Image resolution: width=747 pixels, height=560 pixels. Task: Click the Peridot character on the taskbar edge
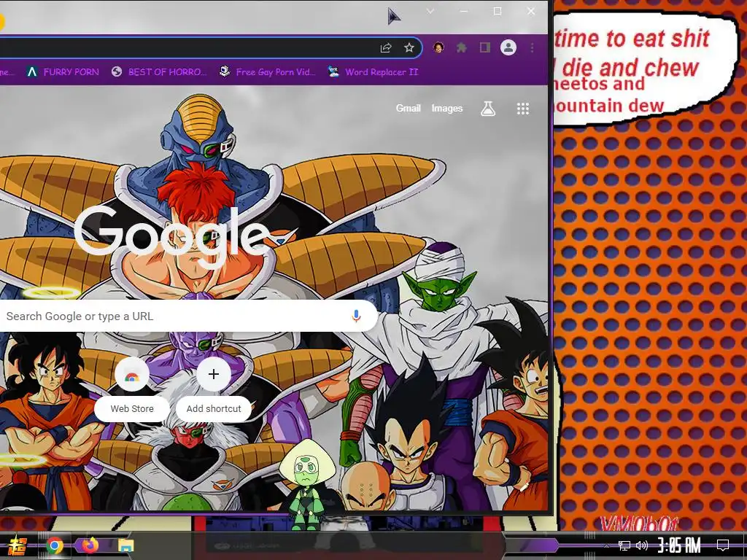point(306,485)
